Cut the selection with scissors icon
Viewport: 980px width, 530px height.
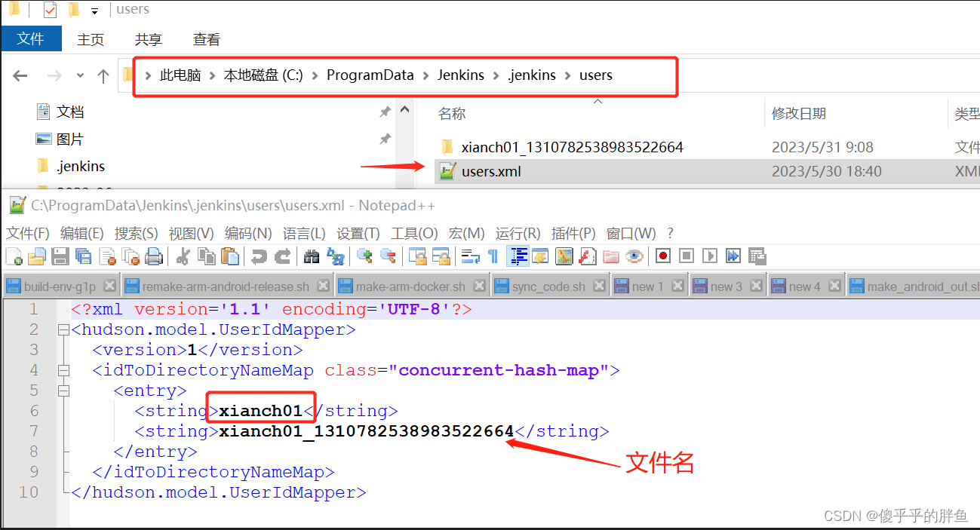pyautogui.click(x=183, y=256)
